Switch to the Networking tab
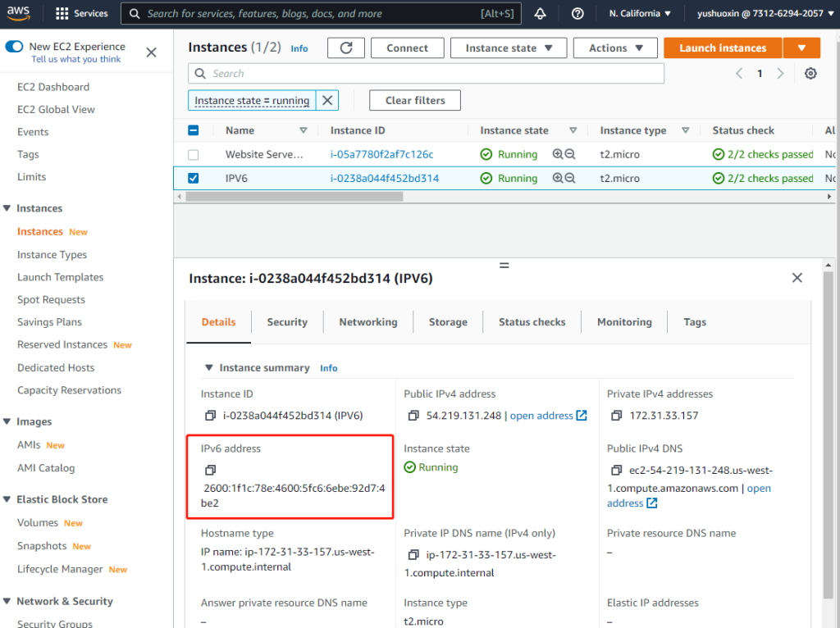Screen dimensions: 840x628 [x=368, y=322]
